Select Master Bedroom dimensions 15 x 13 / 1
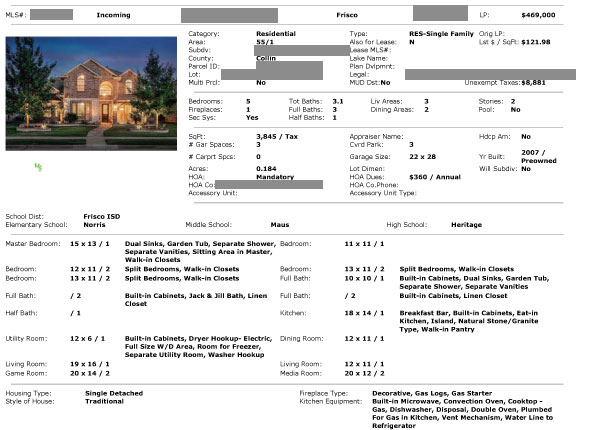The height and width of the screenshot is (430, 600). (x=90, y=244)
